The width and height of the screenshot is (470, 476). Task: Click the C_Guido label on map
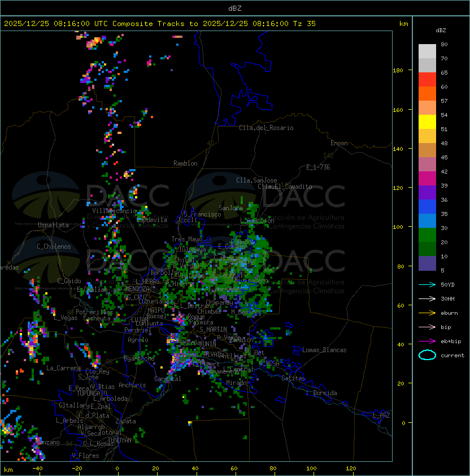[x=69, y=281]
